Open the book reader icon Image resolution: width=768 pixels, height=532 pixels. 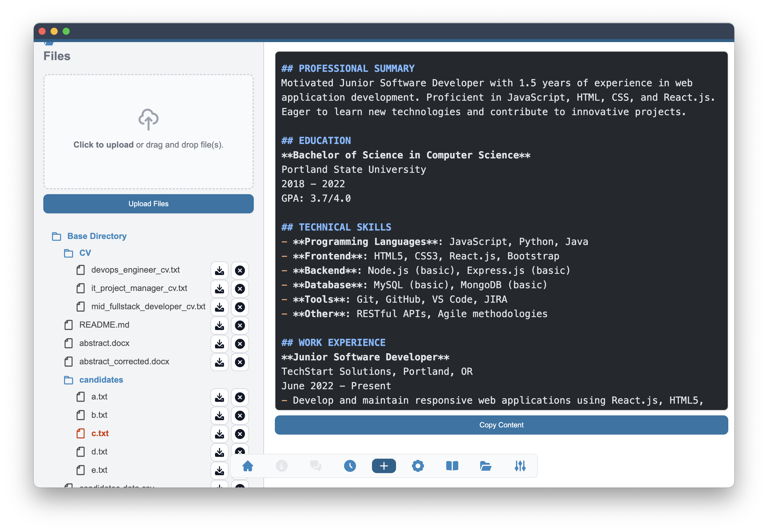[452, 466]
